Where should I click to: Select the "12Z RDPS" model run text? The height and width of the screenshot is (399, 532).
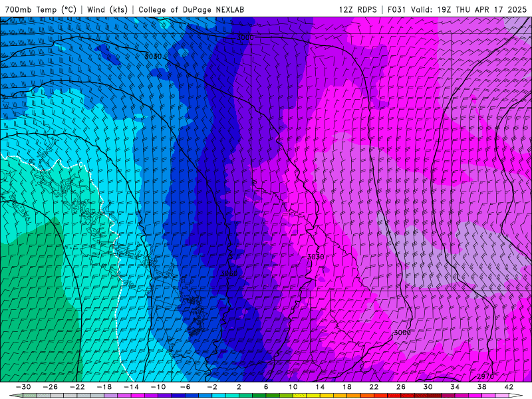coord(358,9)
